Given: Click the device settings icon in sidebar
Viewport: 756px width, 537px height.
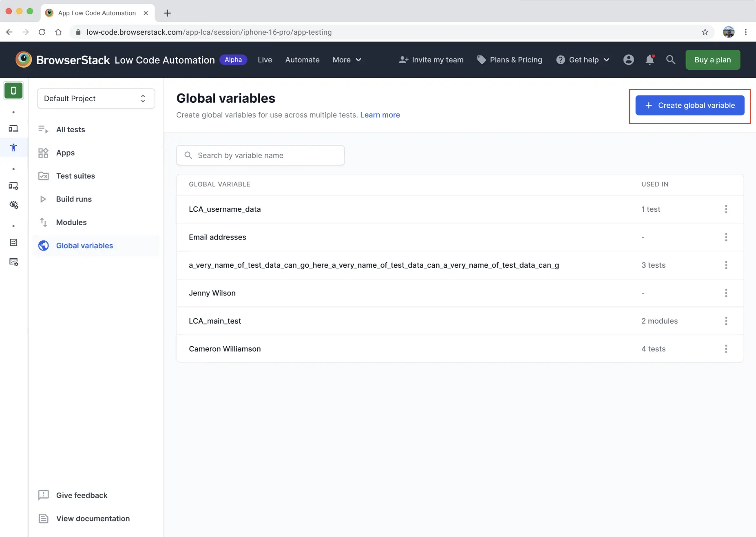Looking at the screenshot, I should click(x=13, y=186).
